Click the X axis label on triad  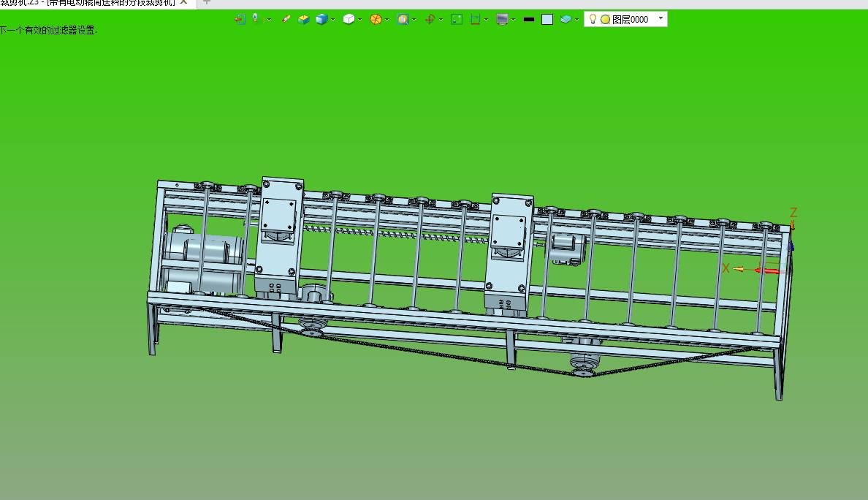click(x=726, y=268)
